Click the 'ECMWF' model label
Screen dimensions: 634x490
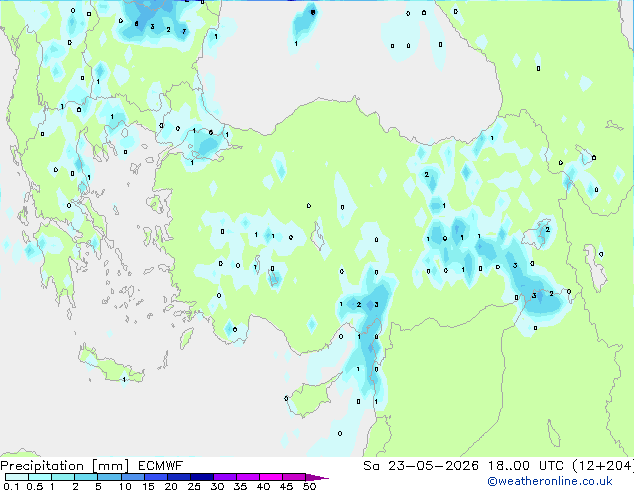pos(160,465)
